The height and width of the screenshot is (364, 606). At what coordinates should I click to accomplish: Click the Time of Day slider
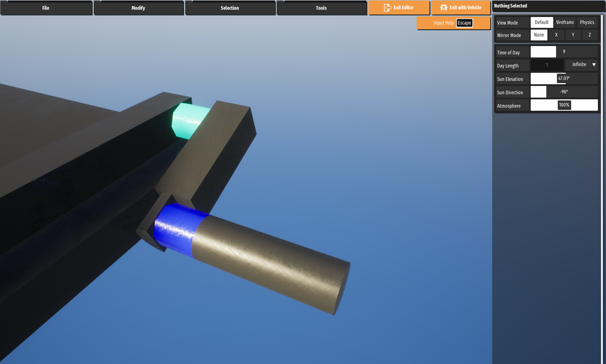pyautogui.click(x=564, y=52)
